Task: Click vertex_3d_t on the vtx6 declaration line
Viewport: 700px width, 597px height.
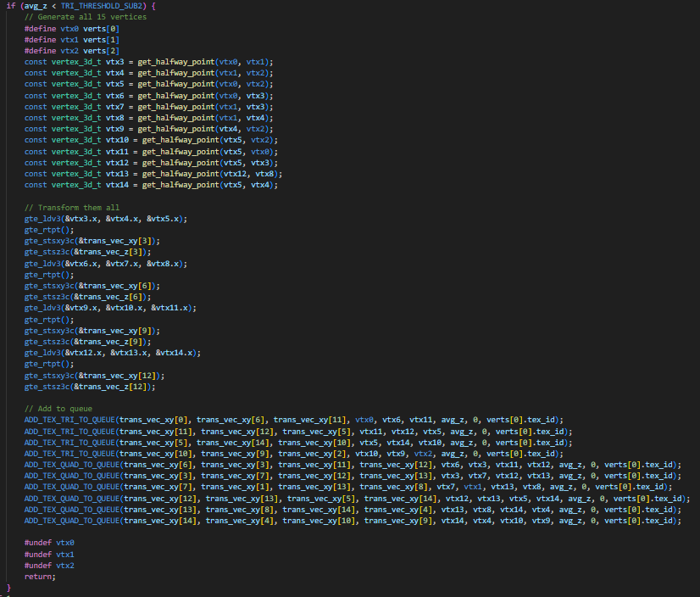Action: pyautogui.click(x=76, y=96)
